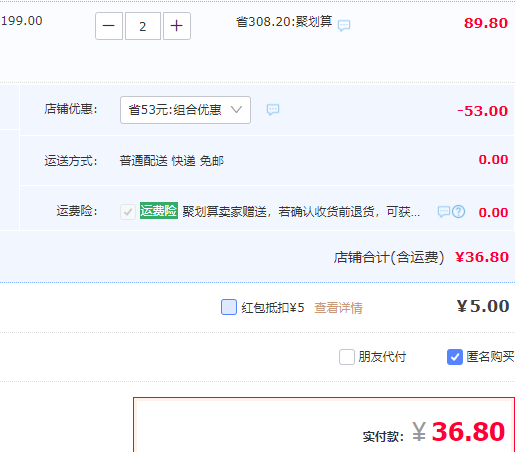Click the minus button to decrease quantity
Image resolution: width=521 pixels, height=452 pixels.
click(x=109, y=26)
